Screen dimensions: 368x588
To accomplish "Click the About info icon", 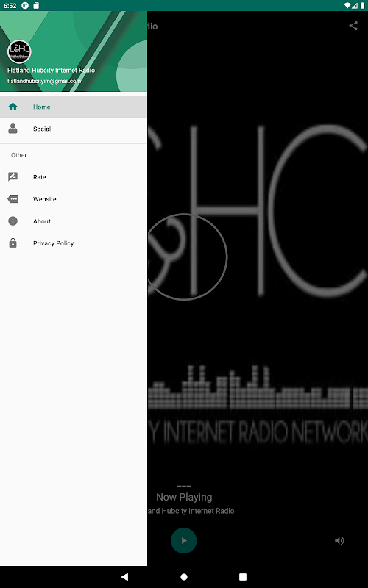I will (x=13, y=221).
